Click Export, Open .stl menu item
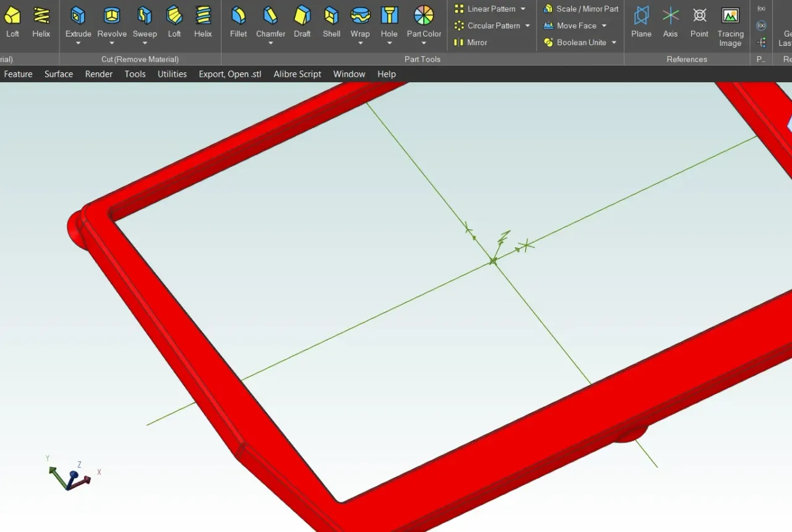The image size is (792, 532). pos(230,74)
